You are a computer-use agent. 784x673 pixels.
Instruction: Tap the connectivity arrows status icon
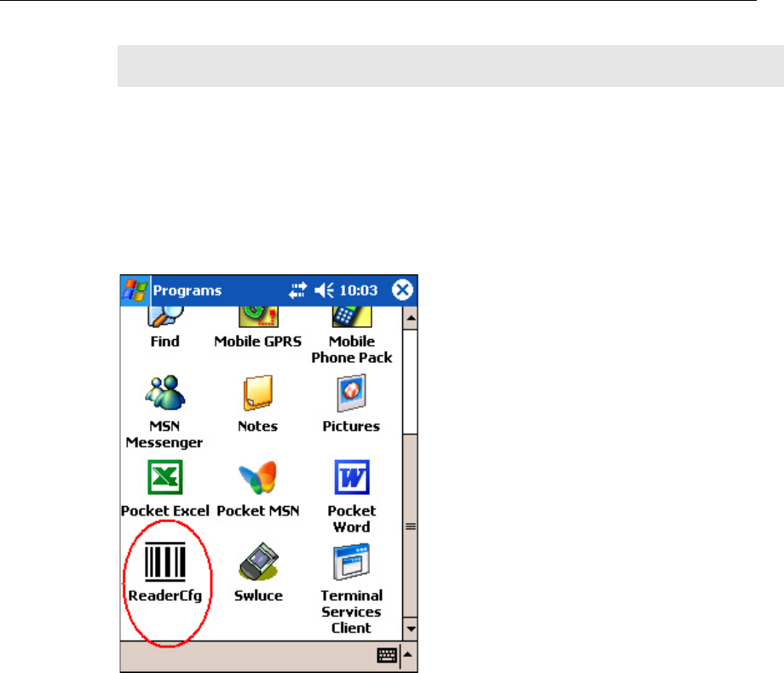point(297,290)
